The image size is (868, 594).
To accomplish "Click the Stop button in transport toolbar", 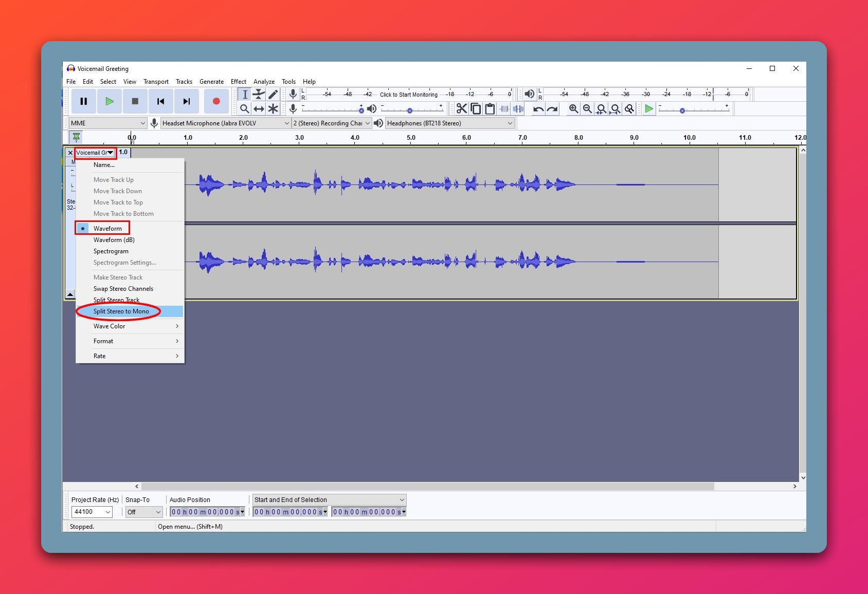I will pos(135,101).
